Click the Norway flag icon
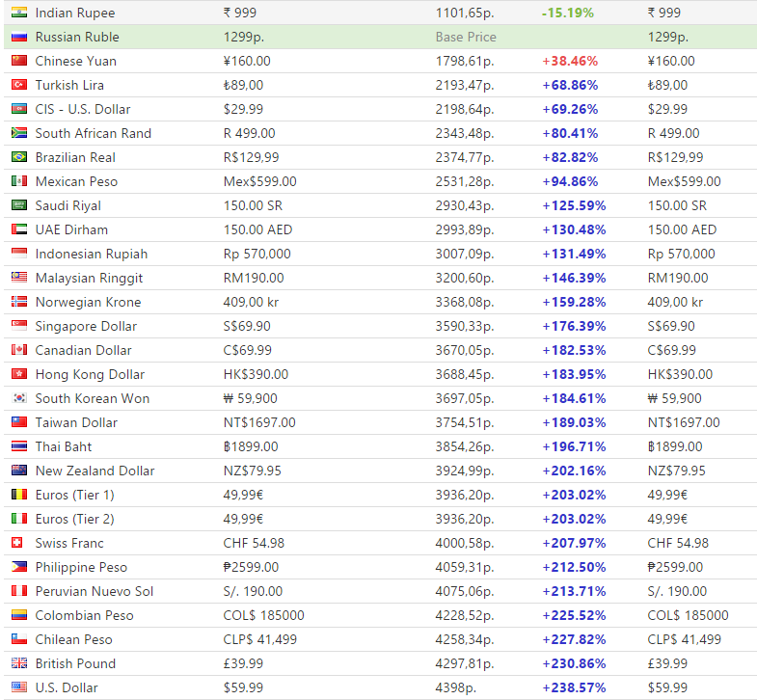This screenshot has width=757, height=700. pyautogui.click(x=18, y=302)
